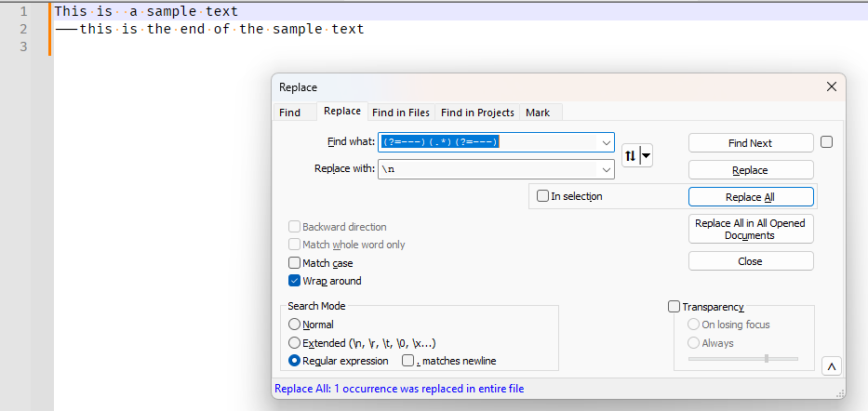
Task: Check the box next to Find Next
Action: pyautogui.click(x=826, y=142)
